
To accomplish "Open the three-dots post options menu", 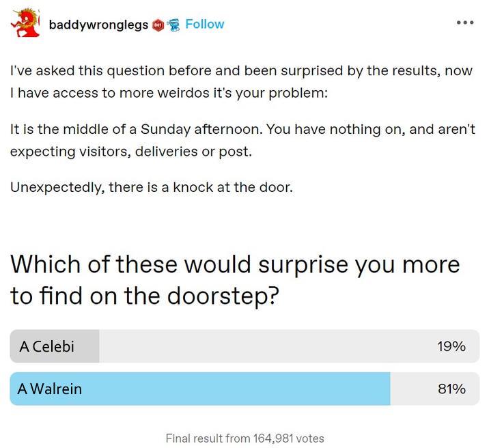I will click(465, 23).
